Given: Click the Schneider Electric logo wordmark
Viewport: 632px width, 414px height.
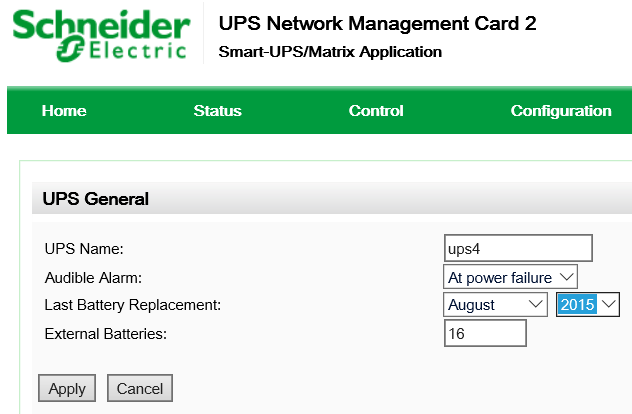Looking at the screenshot, I should click(x=98, y=24).
